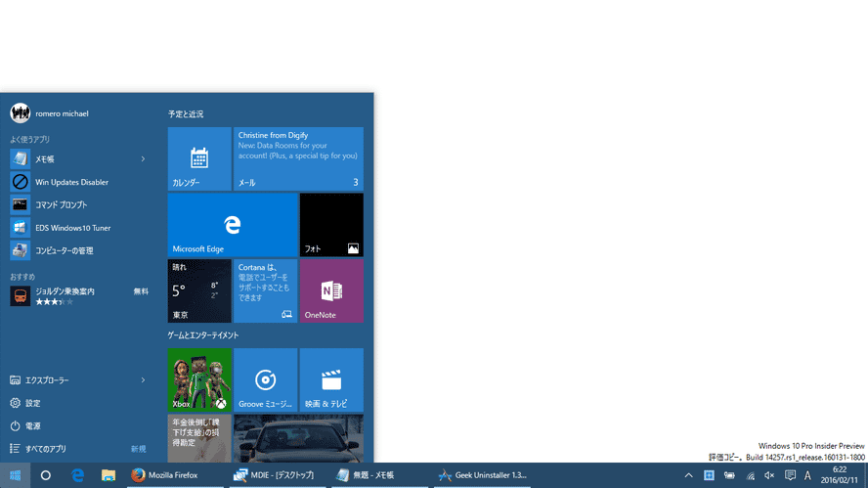Open the 映画 & テレビ tile
This screenshot has height=488, width=868.
point(331,379)
